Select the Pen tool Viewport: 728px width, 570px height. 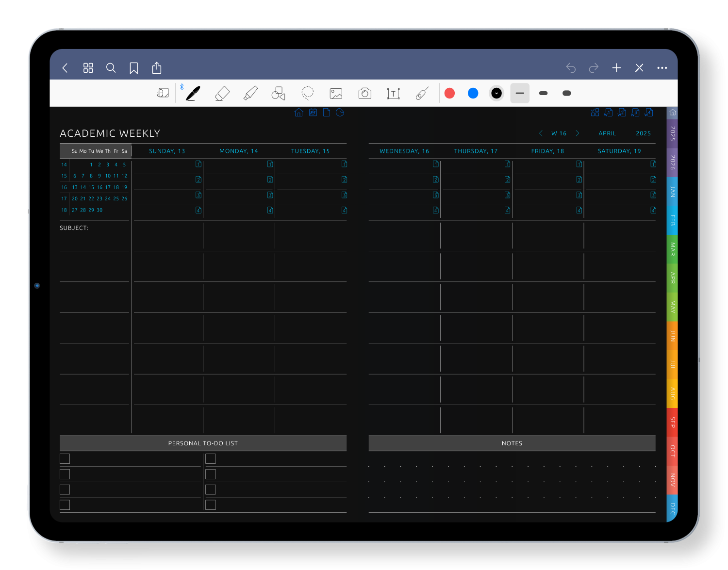(x=193, y=93)
